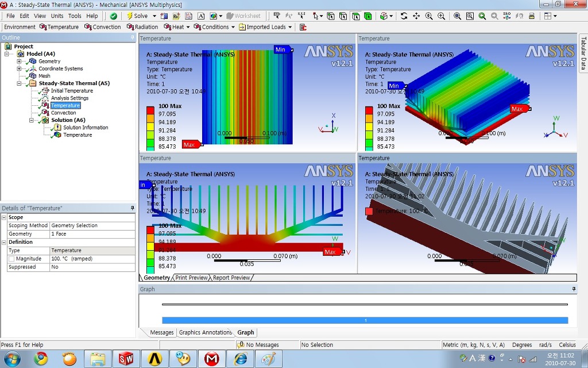Set the isometric ISO view

(x=506, y=16)
